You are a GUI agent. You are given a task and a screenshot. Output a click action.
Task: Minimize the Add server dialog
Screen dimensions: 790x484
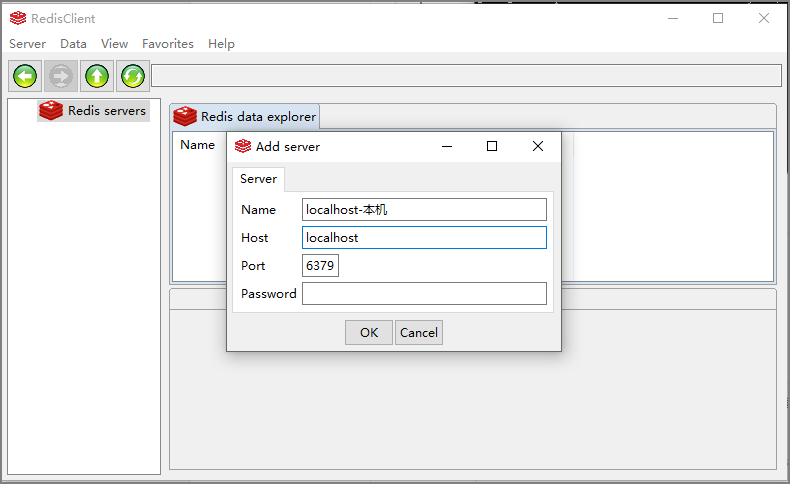447,146
